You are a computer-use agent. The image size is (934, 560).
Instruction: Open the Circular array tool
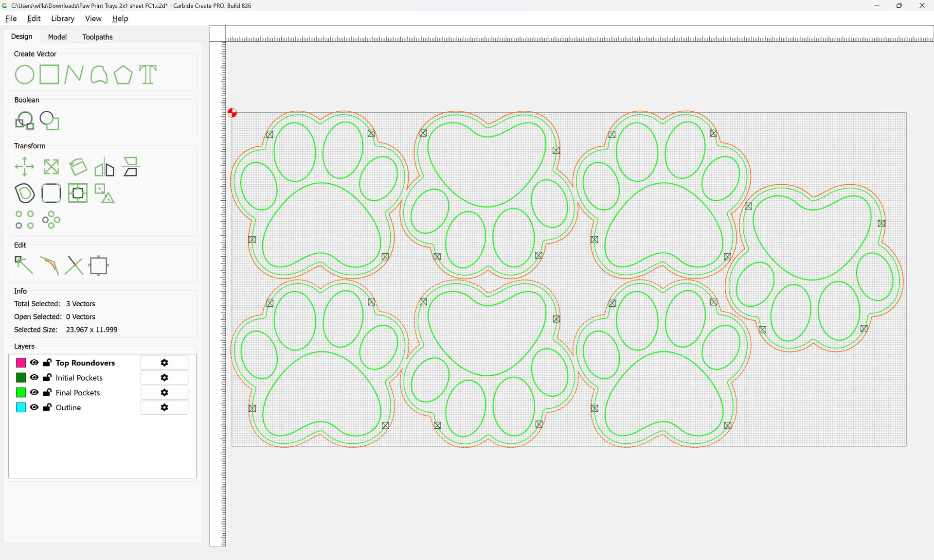coord(51,220)
